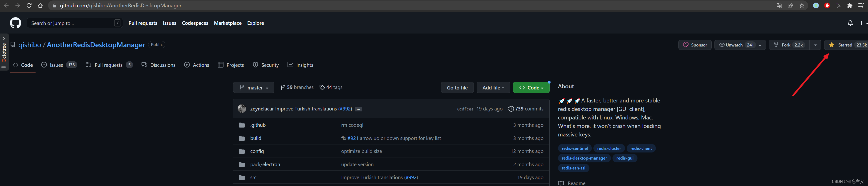Open the redis-desktop-manager topic tag
Image resolution: width=868 pixels, height=186 pixels.
tap(584, 158)
